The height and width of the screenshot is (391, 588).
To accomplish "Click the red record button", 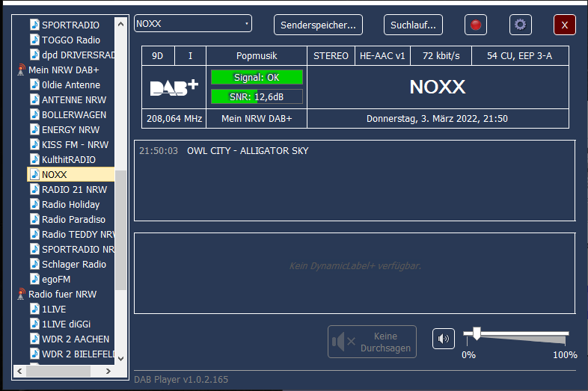I will (475, 25).
